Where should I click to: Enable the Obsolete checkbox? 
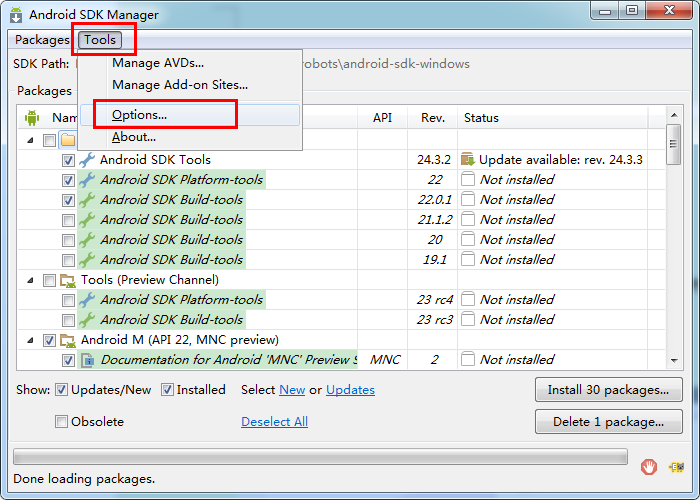(62, 421)
